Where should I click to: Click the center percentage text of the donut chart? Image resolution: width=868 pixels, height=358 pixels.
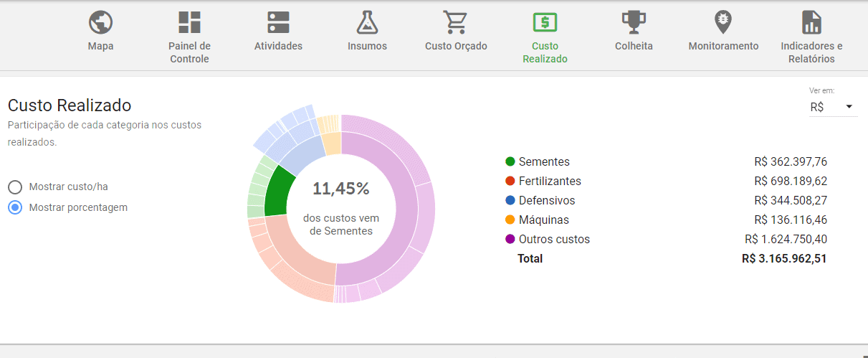[x=341, y=189]
